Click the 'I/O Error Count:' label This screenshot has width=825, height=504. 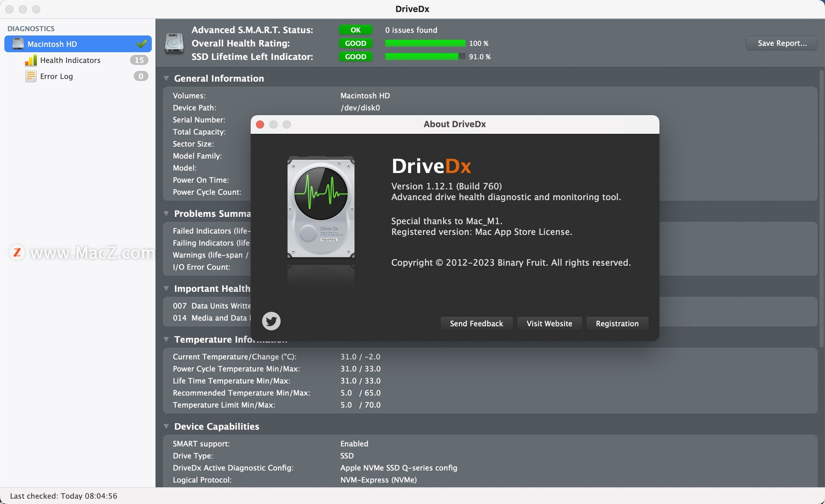click(202, 267)
